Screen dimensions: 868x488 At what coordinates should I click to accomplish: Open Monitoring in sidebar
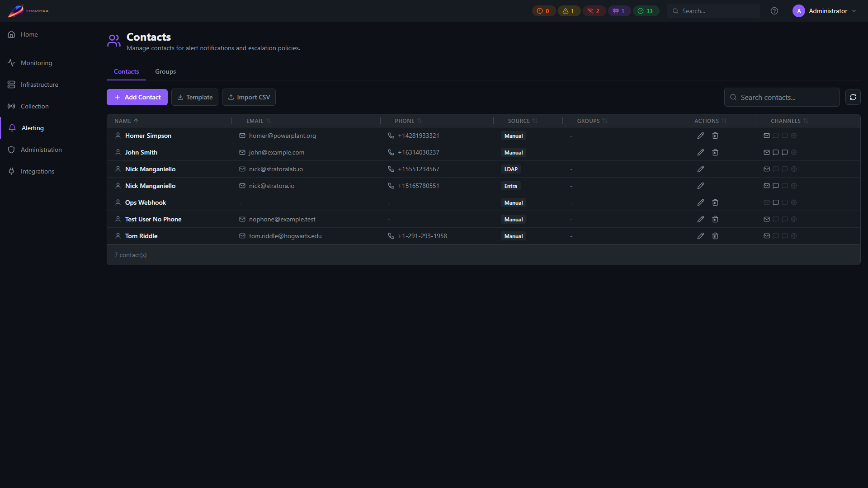pos(47,63)
